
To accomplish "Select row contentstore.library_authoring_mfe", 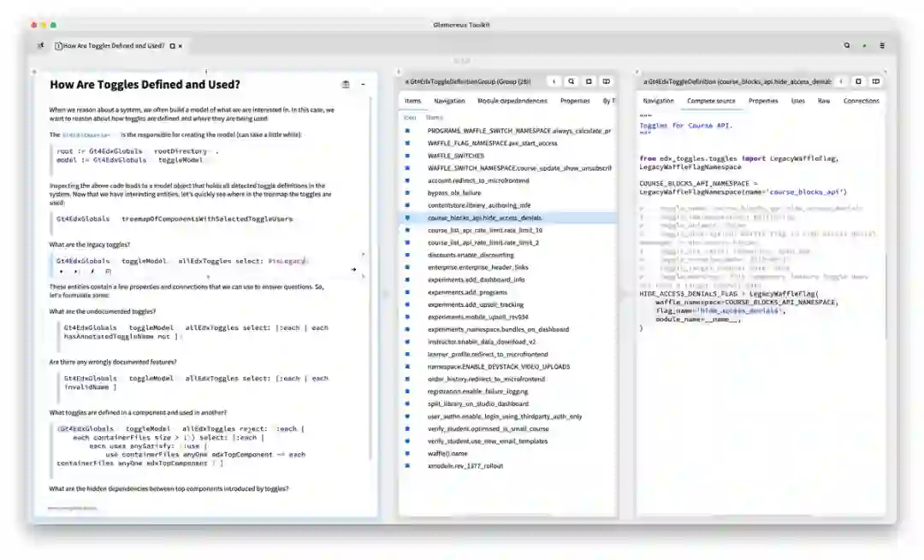I will coord(508,205).
